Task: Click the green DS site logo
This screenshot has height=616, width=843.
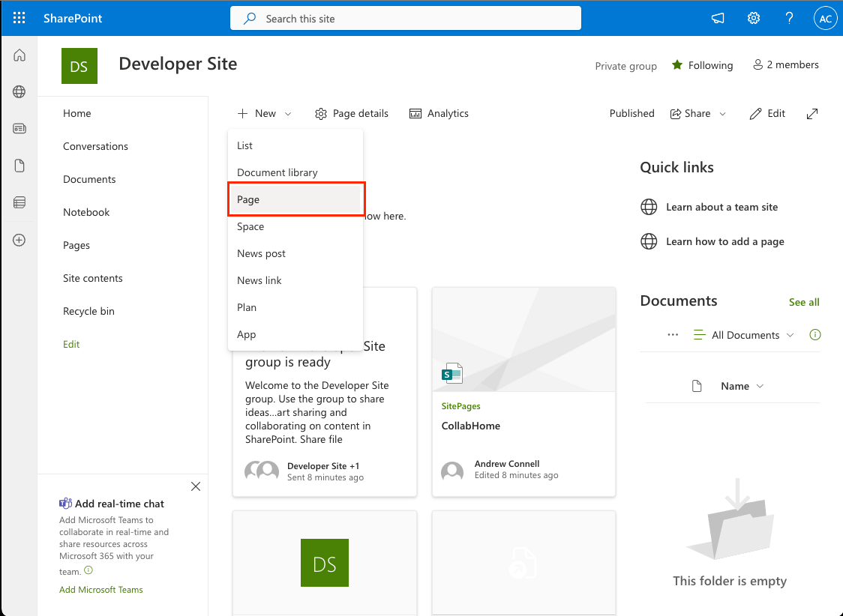Action: (79, 65)
